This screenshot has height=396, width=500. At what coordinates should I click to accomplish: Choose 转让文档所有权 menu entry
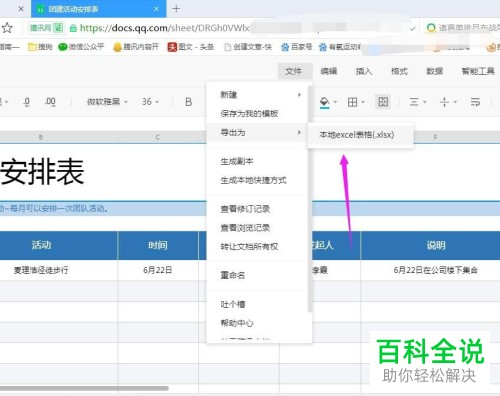[x=257, y=247]
